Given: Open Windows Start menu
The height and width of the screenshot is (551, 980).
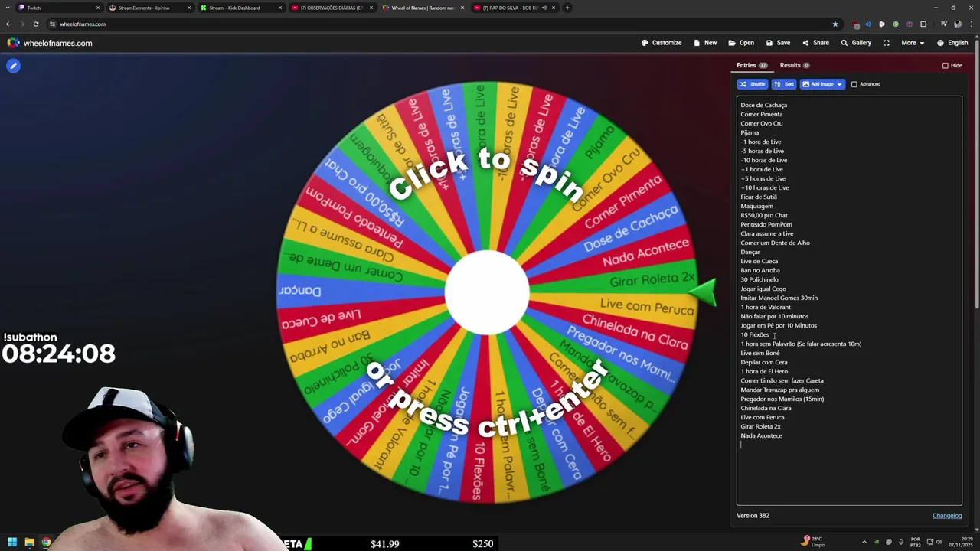Looking at the screenshot, I should click(x=11, y=543).
